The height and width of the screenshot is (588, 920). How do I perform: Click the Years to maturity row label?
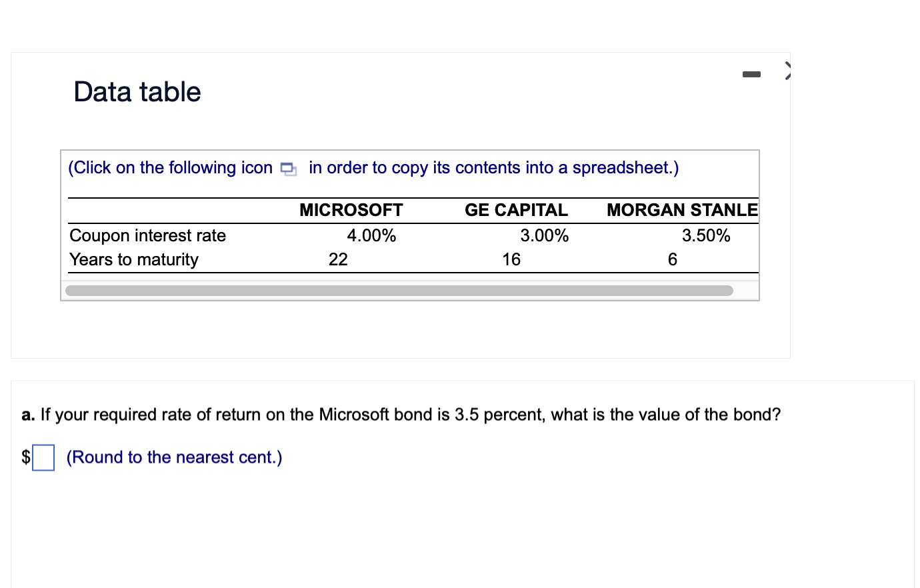point(133,259)
